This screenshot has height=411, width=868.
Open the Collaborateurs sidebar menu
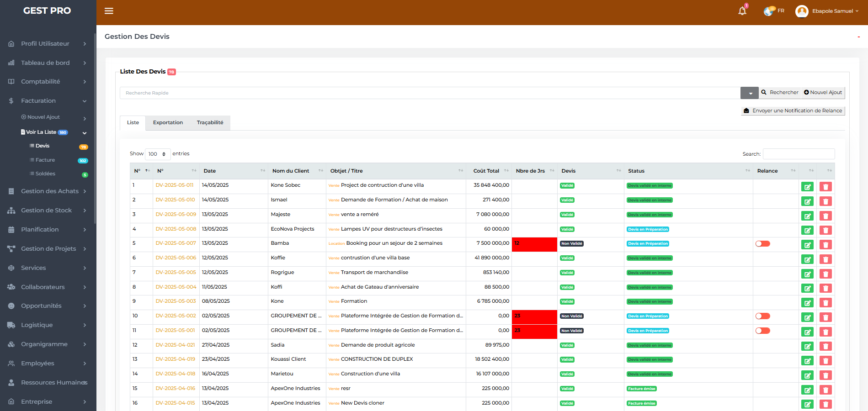[48, 287]
